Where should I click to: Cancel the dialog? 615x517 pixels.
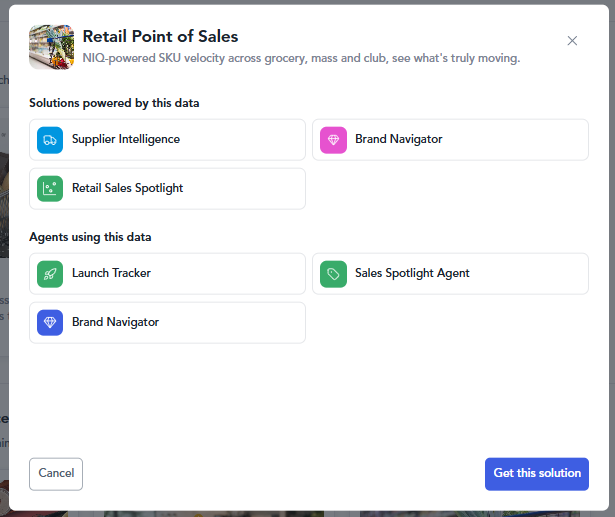coord(56,474)
